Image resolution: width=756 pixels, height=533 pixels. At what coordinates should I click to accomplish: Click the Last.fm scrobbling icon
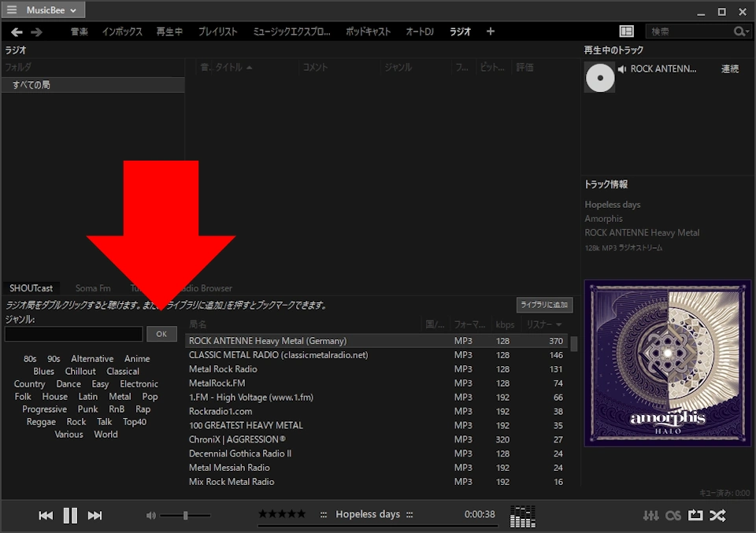[673, 515]
